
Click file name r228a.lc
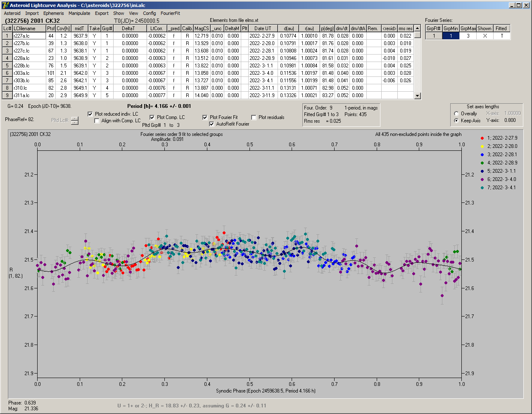click(x=29, y=58)
